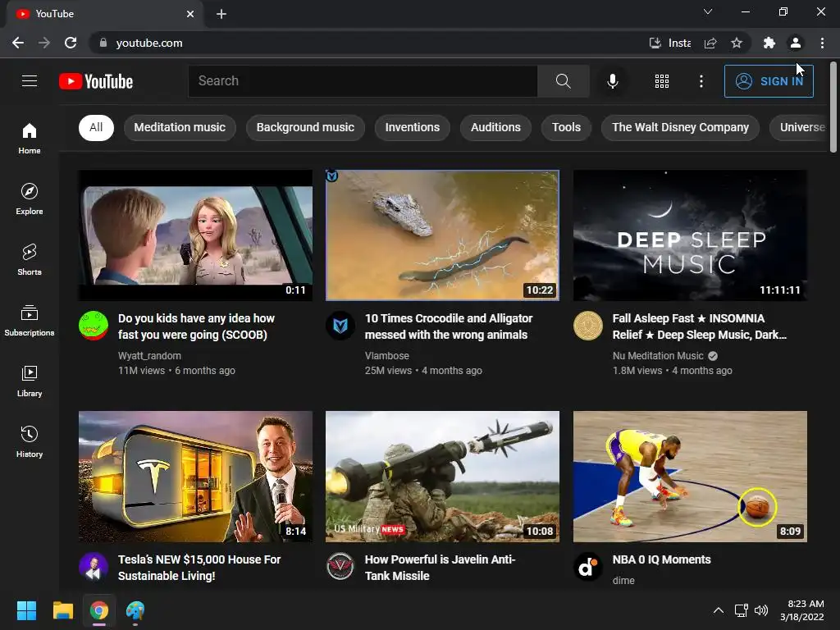Open Tesla house video thumbnail
Image resolution: width=840 pixels, height=630 pixels.
point(195,477)
